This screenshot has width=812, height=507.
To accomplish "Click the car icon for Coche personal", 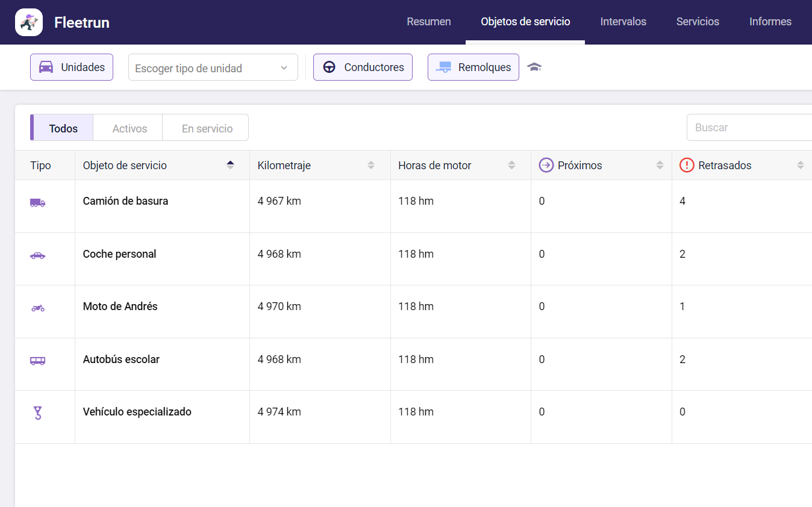I will click(x=37, y=255).
